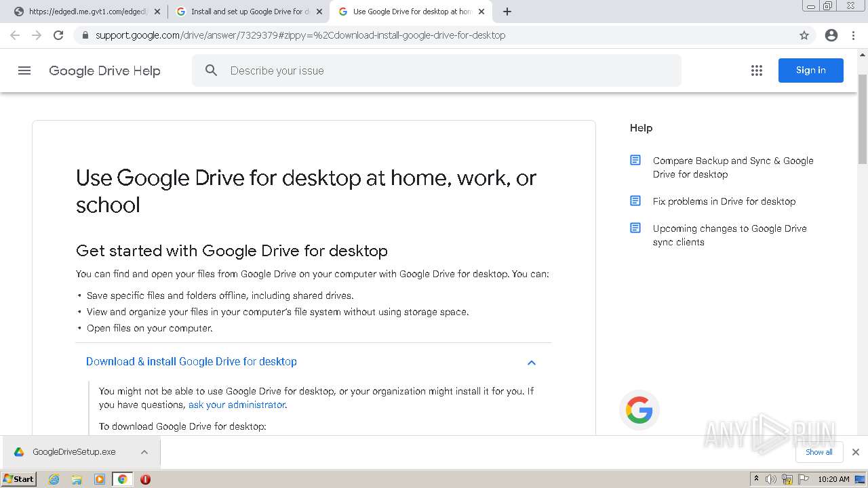This screenshot has height=488, width=868.
Task: Open a new browser tab
Action: (507, 12)
